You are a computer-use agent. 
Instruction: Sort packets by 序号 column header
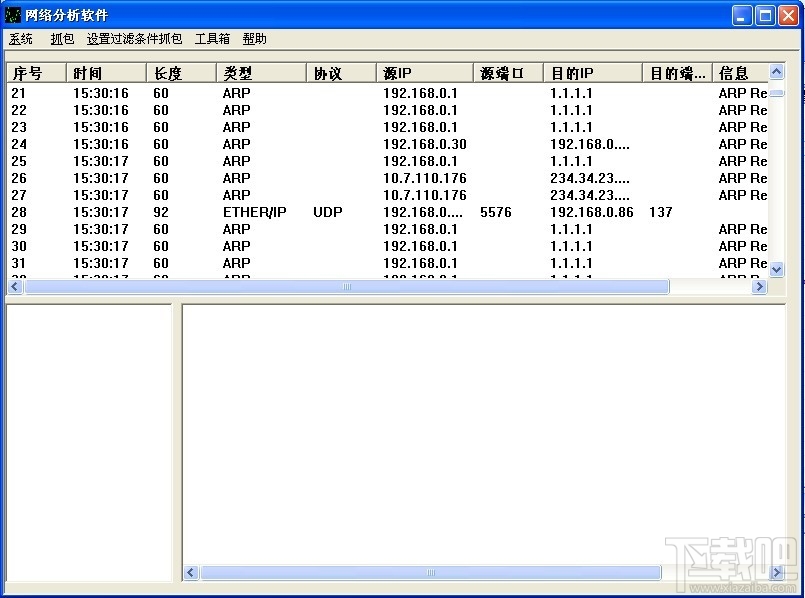tap(36, 73)
